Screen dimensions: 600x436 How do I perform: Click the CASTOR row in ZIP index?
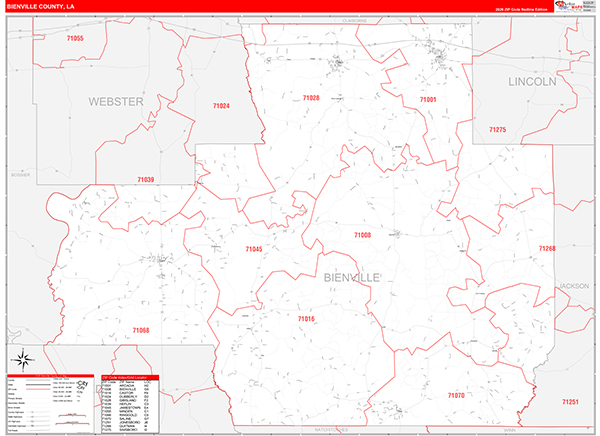pyautogui.click(x=126, y=393)
